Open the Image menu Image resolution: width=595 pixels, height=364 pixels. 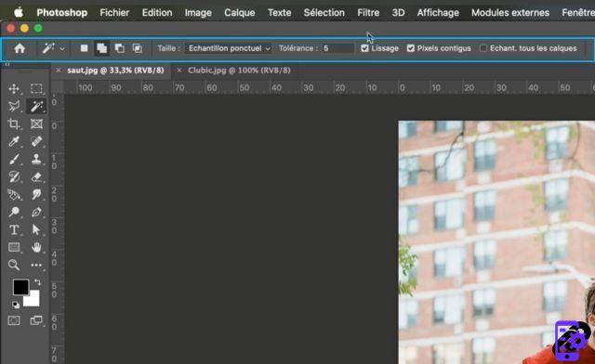click(198, 12)
